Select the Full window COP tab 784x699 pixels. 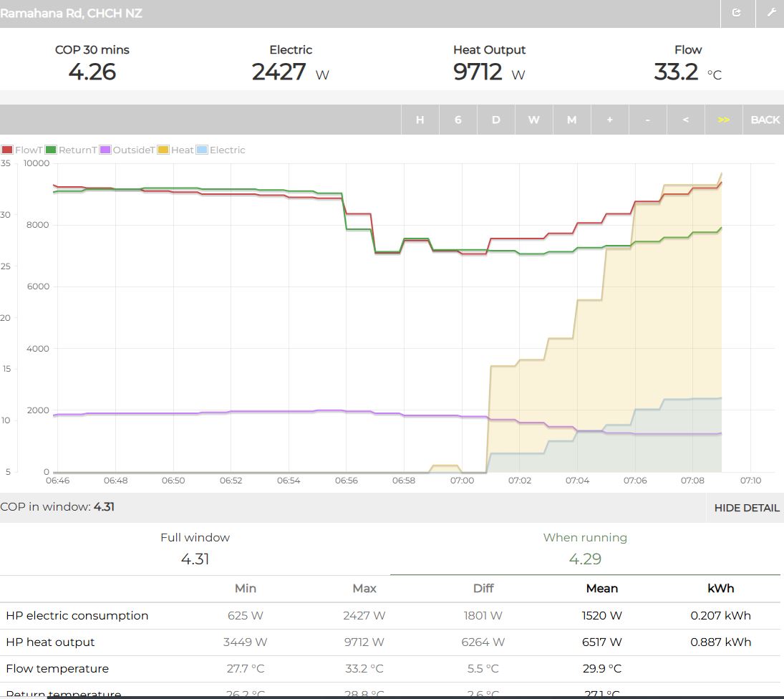click(x=195, y=549)
